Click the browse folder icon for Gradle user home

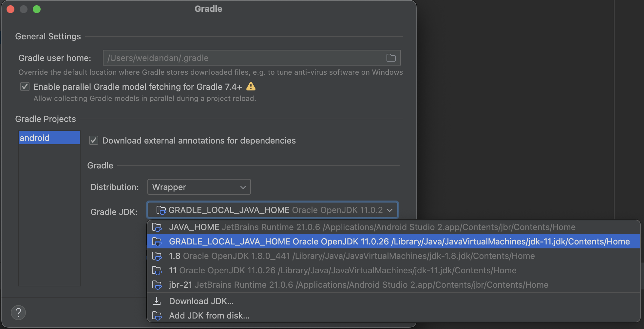pyautogui.click(x=391, y=58)
